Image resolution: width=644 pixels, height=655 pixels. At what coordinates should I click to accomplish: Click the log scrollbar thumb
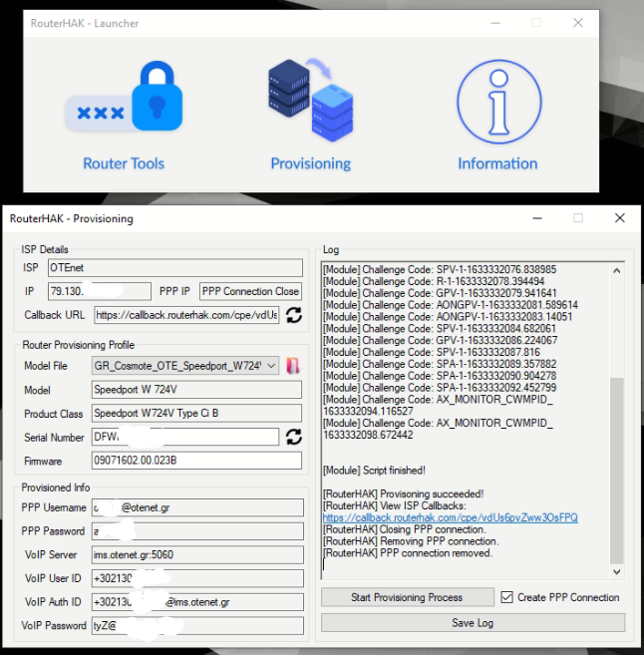point(617,471)
